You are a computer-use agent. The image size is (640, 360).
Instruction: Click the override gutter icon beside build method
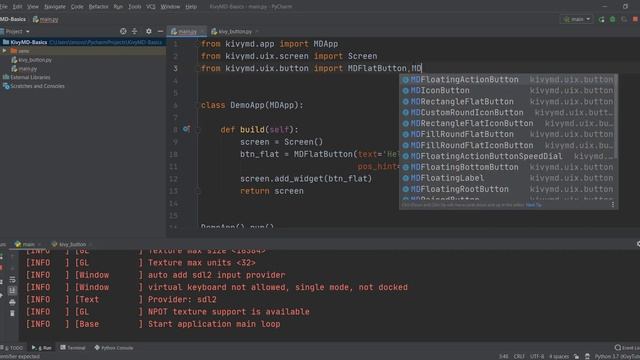186,129
